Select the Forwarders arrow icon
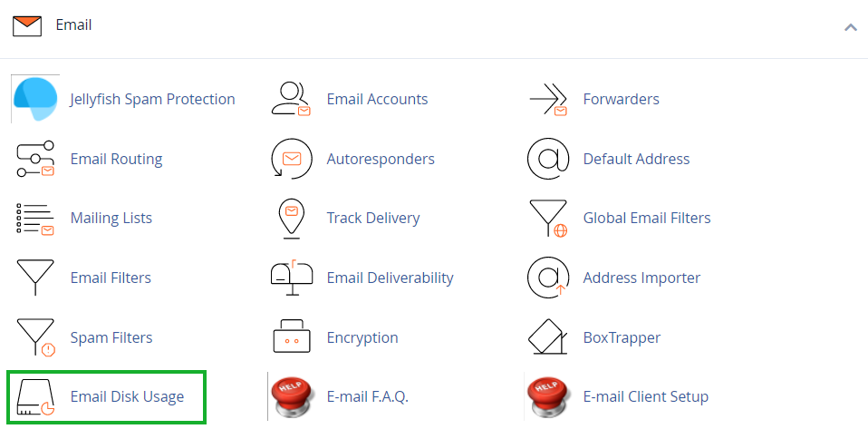The height and width of the screenshot is (429, 868). point(548,100)
